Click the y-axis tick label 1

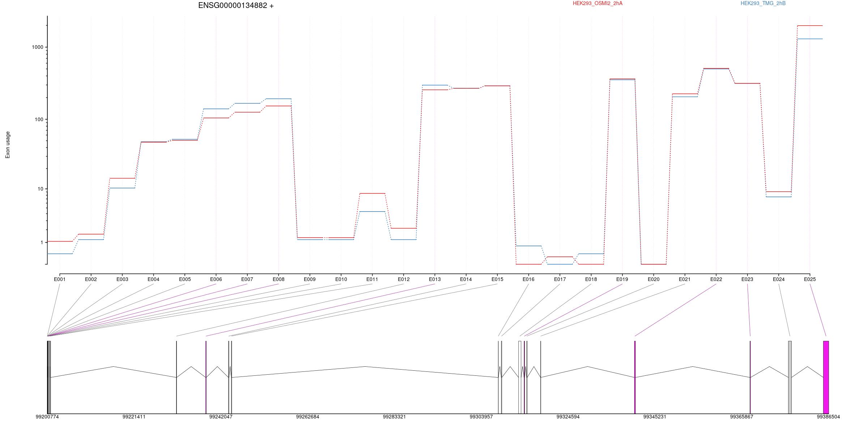pos(42,242)
